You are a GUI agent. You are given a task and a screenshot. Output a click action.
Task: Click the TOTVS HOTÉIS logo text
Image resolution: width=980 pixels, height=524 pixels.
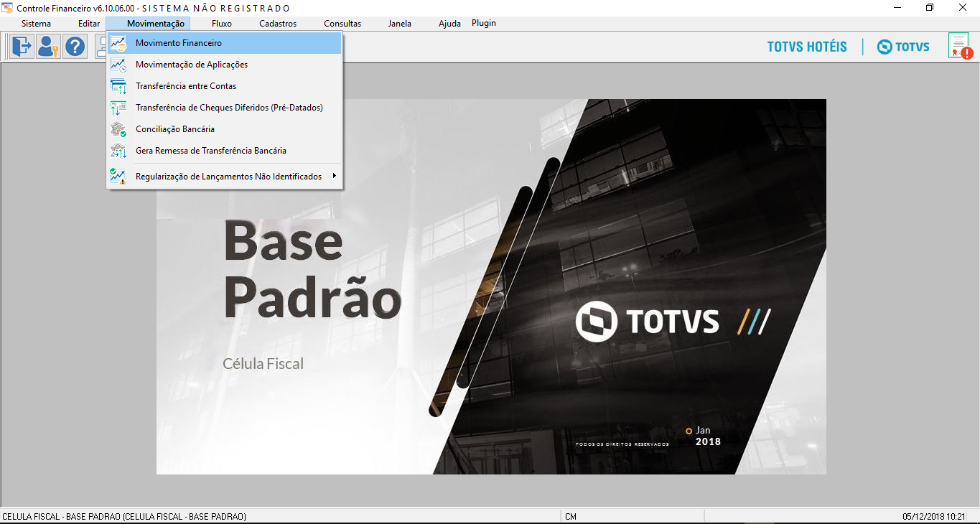[x=807, y=47]
